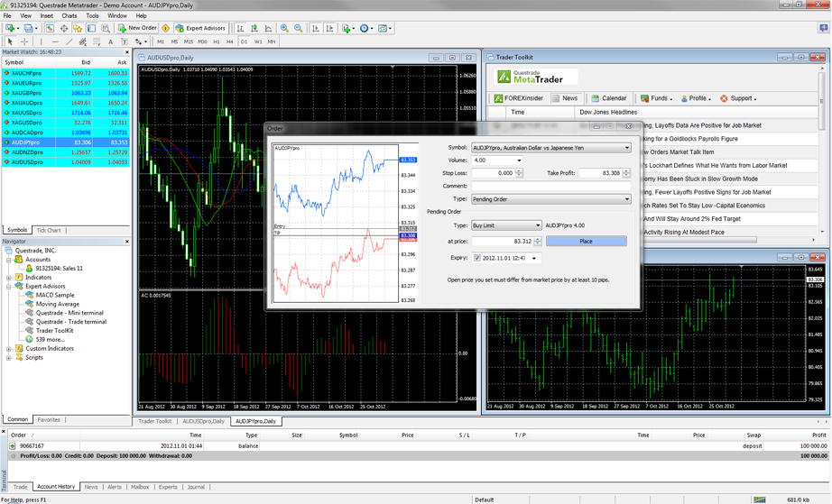Screen dimensions: 832x504
Task: Select the Cursor arrow tool
Action: [x=10, y=41]
